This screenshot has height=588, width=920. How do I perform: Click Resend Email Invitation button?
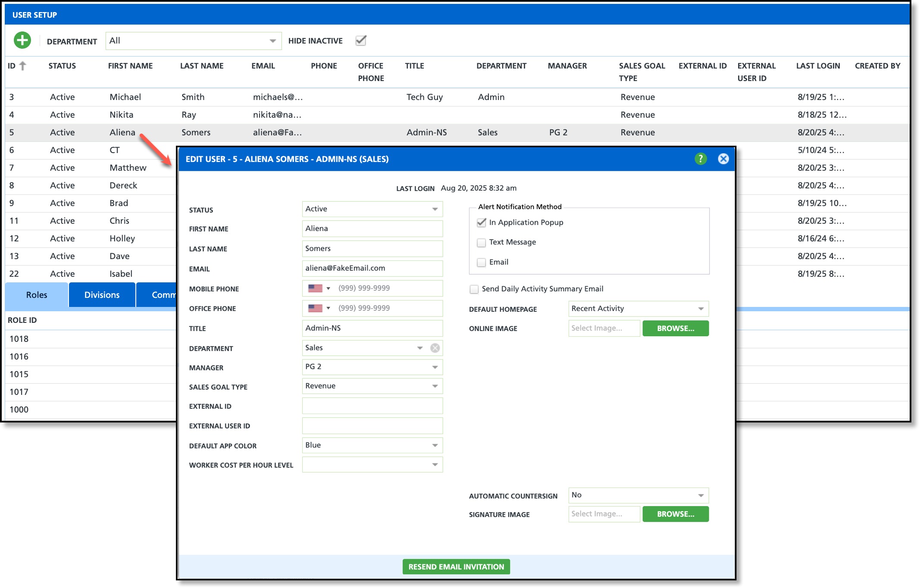pyautogui.click(x=456, y=567)
